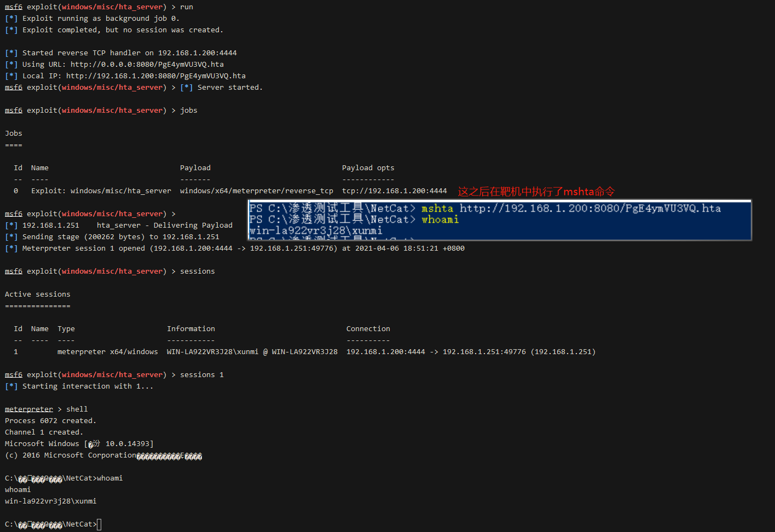
Task: Select "Exploit: windows/misc/hta_server" job name
Action: pos(101,191)
